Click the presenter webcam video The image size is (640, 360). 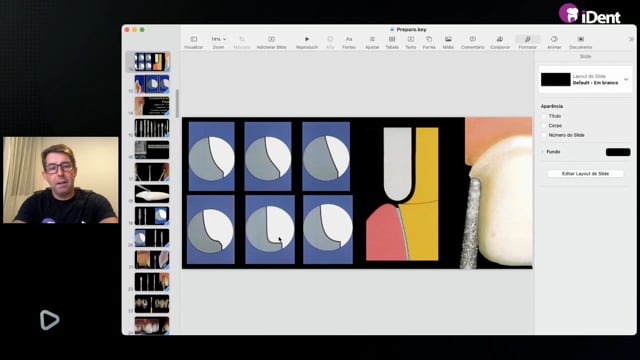[x=61, y=180]
